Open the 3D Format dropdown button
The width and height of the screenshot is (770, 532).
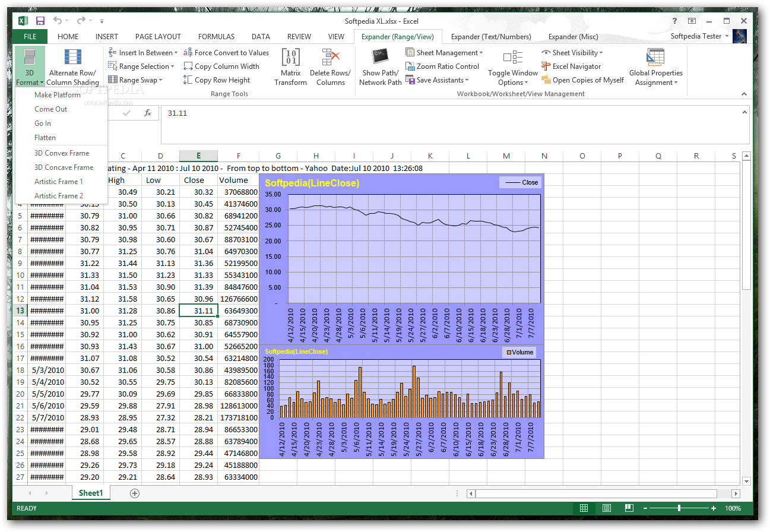29,67
